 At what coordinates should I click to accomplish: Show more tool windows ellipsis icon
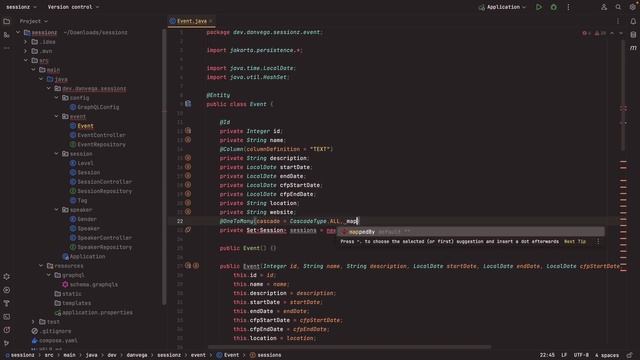point(7,48)
